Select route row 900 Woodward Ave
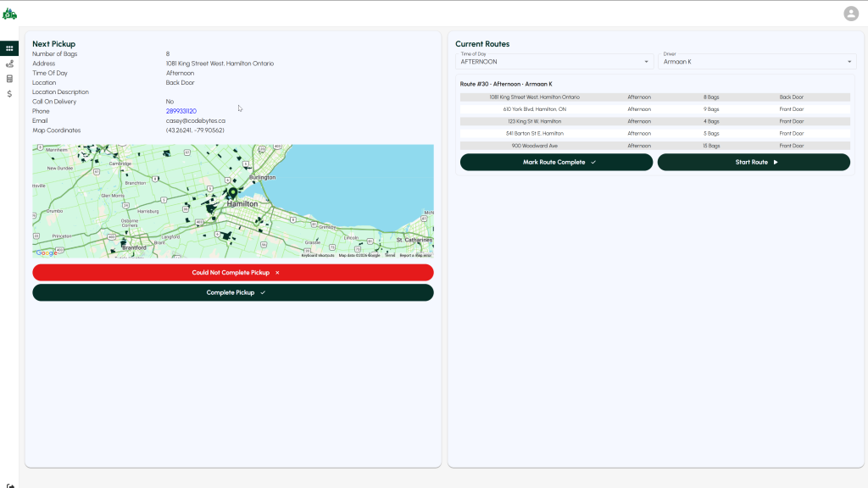Viewport: 868px width, 488px height. click(x=655, y=146)
